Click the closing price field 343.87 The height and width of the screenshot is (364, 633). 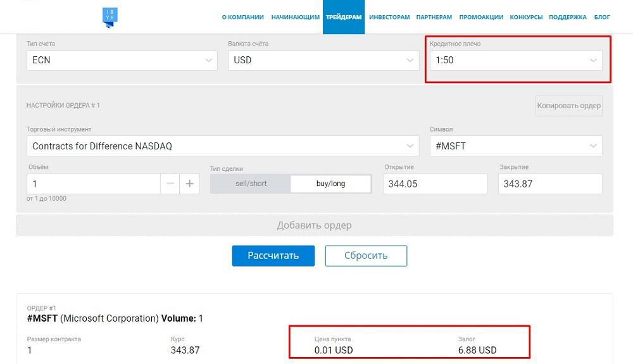pyautogui.click(x=550, y=184)
